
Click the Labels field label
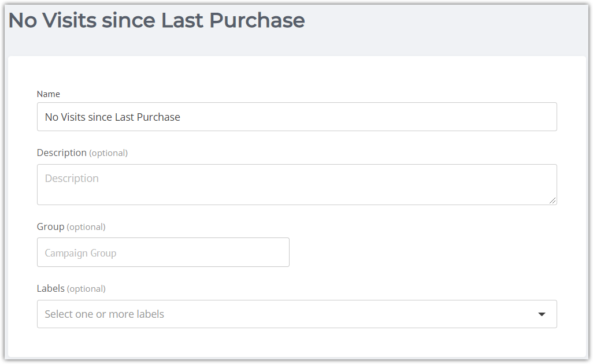point(51,288)
